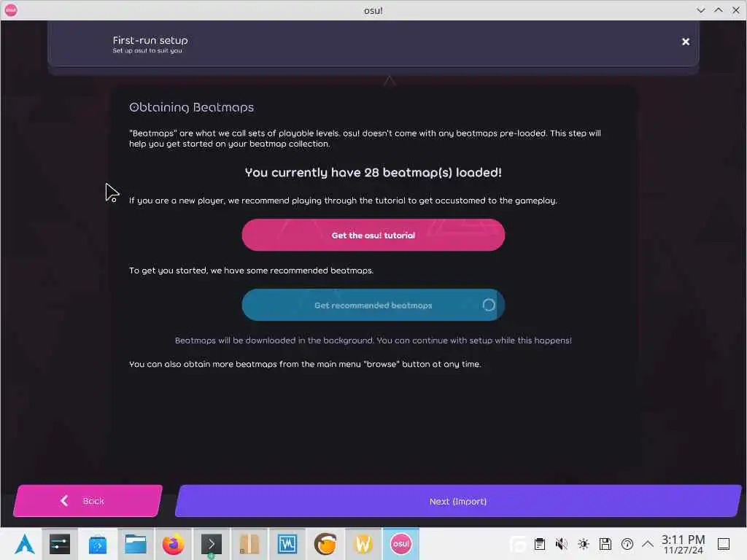Image resolution: width=747 pixels, height=560 pixels.
Task: Click the osu! logo in title bar
Action: (x=11, y=10)
